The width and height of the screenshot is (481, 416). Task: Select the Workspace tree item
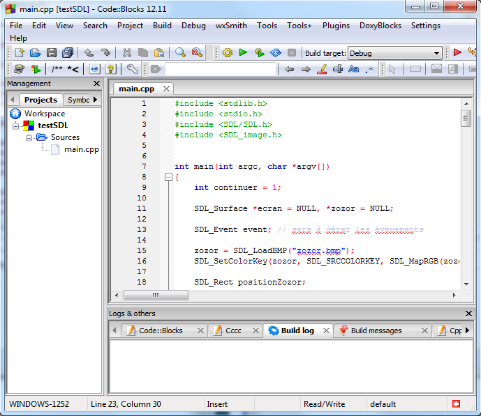(44, 114)
